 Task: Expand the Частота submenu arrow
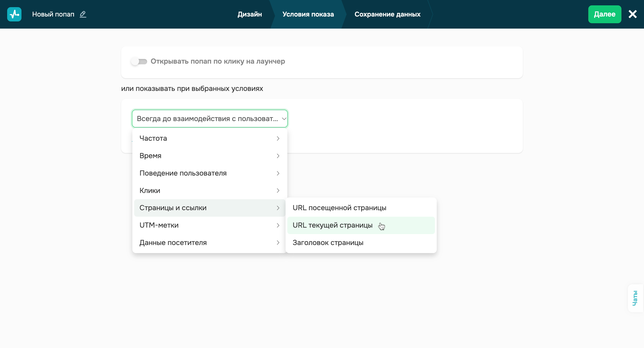(278, 138)
